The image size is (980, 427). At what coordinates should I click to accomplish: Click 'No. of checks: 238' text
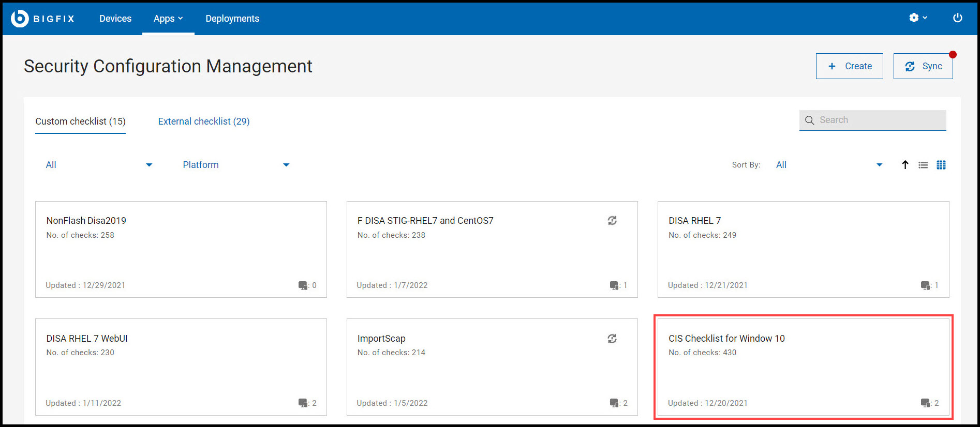[391, 235]
